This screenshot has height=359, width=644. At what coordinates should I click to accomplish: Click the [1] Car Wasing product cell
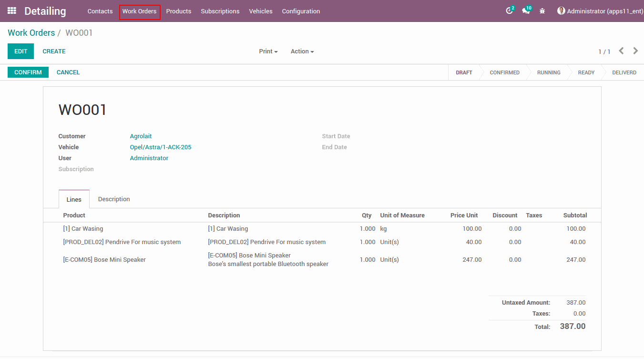click(83, 229)
